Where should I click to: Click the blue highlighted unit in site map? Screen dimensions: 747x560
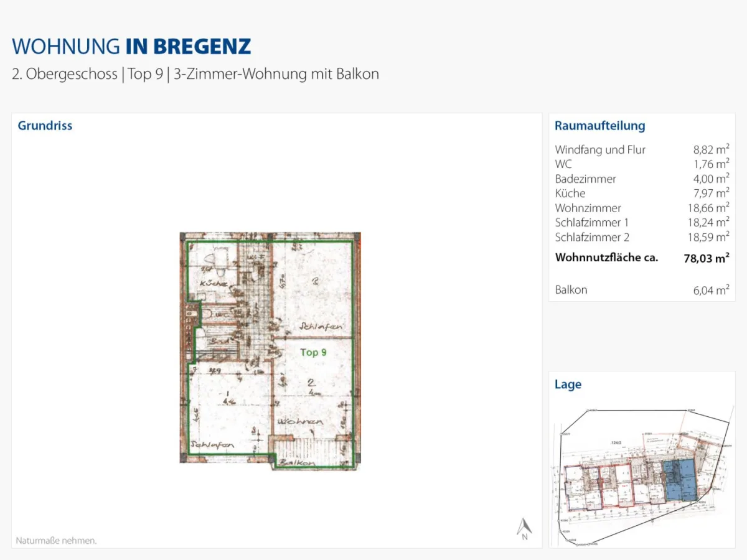679,480
